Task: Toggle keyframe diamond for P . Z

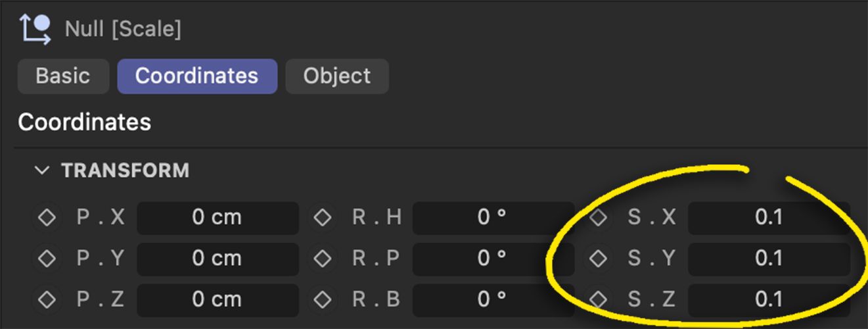Action: [x=47, y=299]
